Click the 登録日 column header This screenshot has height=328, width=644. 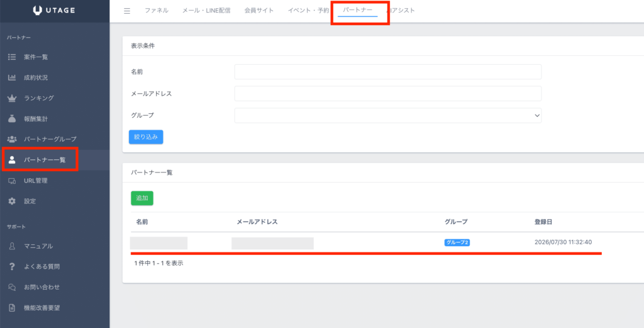click(543, 222)
